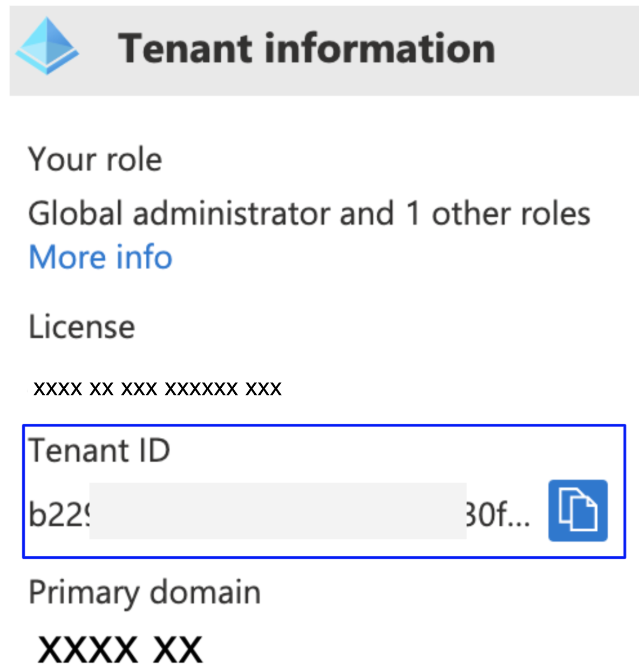Screen dimensions: 639x672
Task: Click More info under Global administrator
Action: point(100,257)
